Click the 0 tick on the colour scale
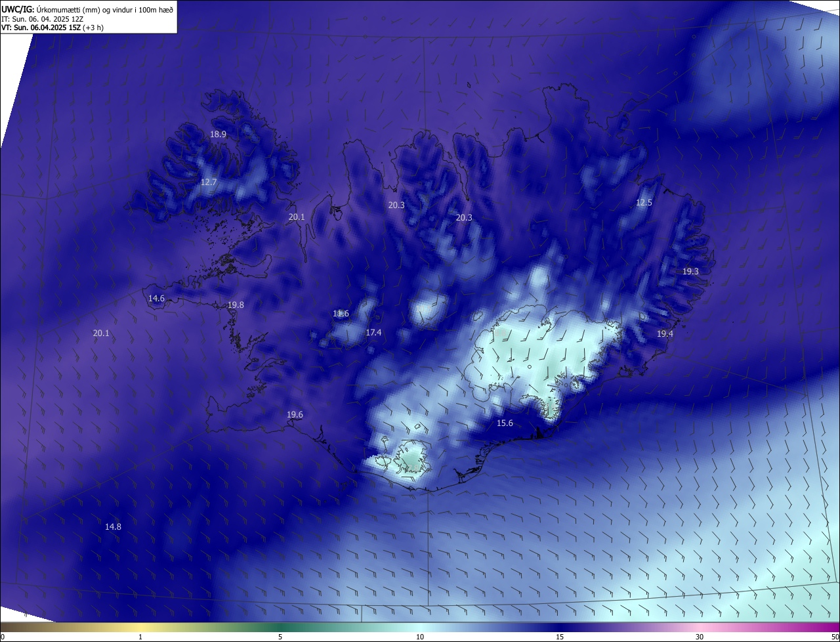Screen dimensions: 840x642 tap(2, 637)
